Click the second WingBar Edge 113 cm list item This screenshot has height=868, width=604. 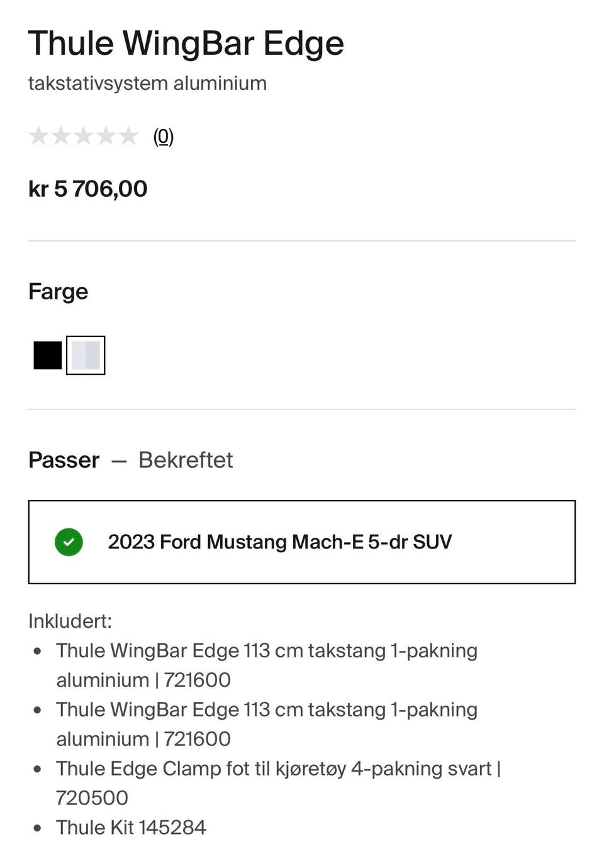tap(267, 724)
